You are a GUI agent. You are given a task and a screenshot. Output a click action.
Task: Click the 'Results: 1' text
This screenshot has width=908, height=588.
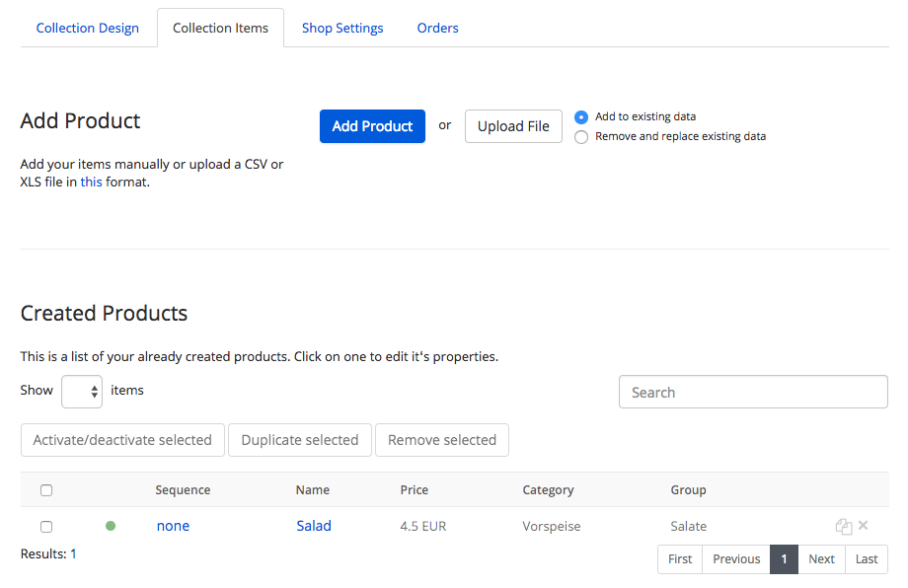(x=48, y=553)
